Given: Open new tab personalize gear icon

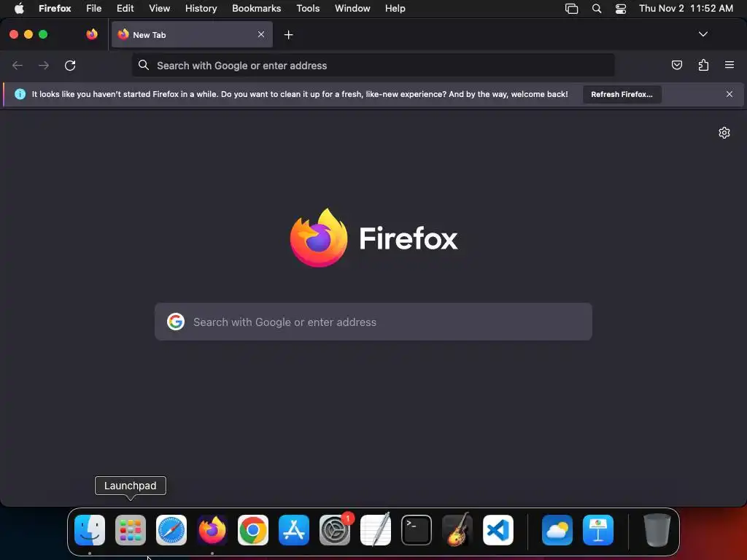Looking at the screenshot, I should point(724,133).
